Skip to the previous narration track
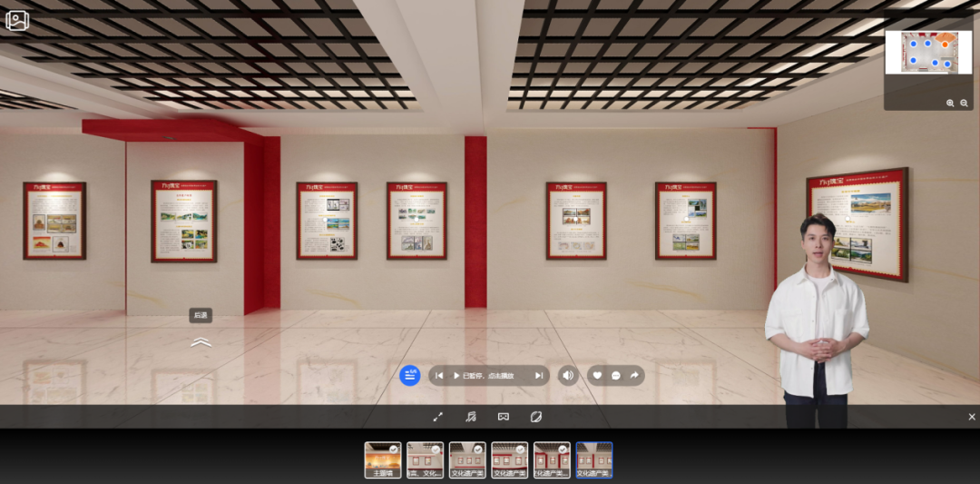This screenshot has height=484, width=980. [x=439, y=375]
